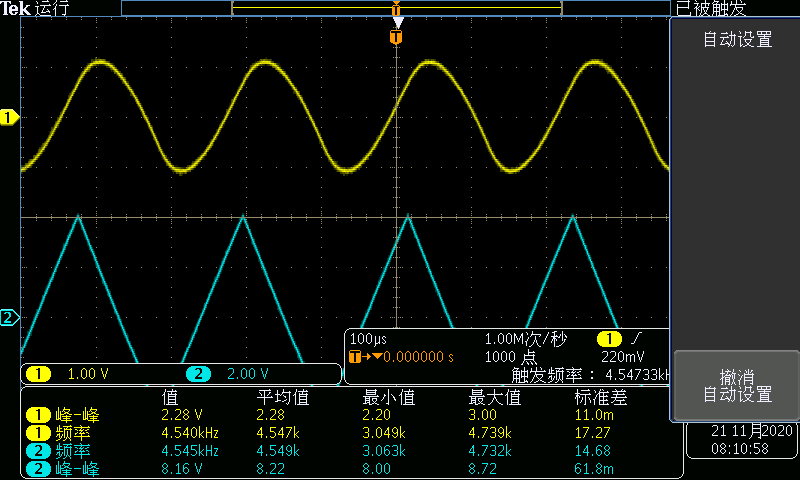800x480 pixels.
Task: Click the channel 1 ground marker
Action: click(x=9, y=117)
